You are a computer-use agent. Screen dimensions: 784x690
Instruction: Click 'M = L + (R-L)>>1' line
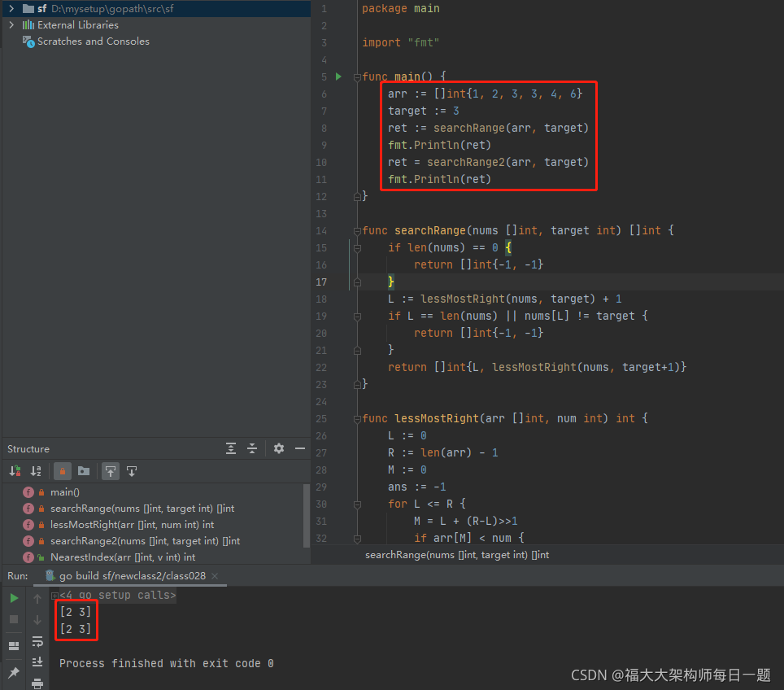465,521
